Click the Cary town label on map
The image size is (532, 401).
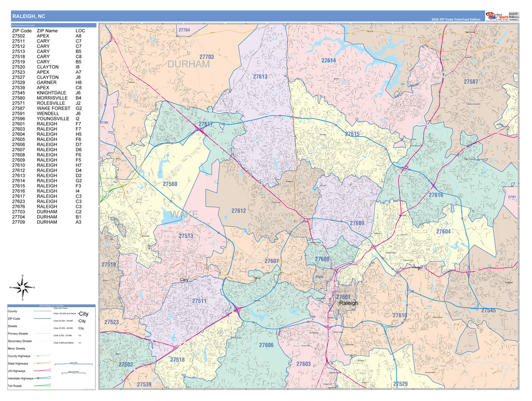[183, 279]
